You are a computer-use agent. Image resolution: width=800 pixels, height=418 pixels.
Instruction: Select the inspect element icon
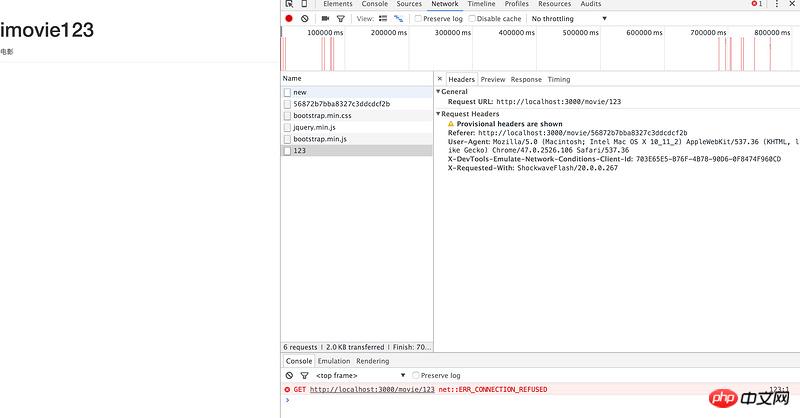(289, 4)
